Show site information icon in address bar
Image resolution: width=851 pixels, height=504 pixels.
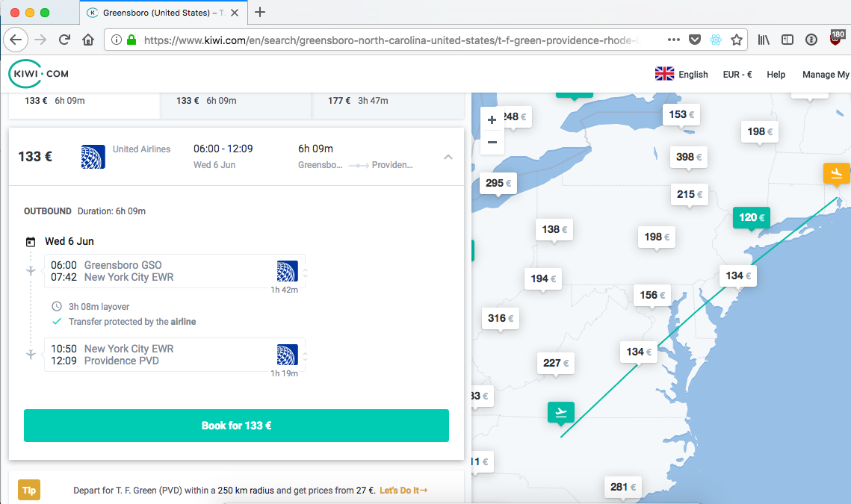tap(116, 40)
